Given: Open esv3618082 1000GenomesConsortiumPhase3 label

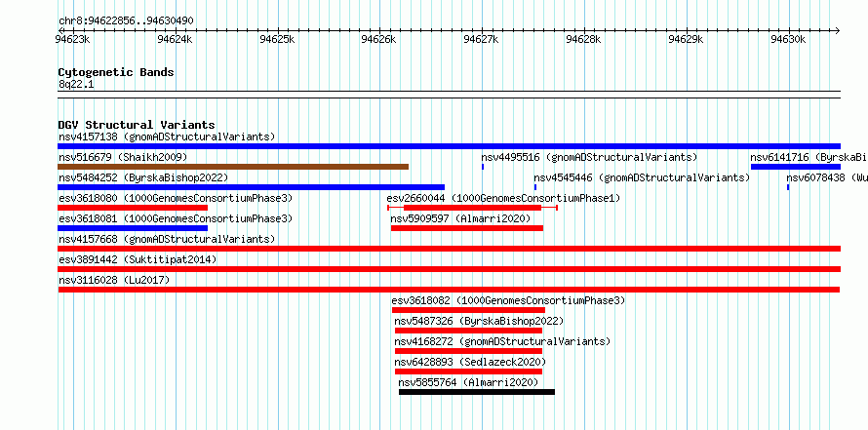Looking at the screenshot, I should click(508, 300).
